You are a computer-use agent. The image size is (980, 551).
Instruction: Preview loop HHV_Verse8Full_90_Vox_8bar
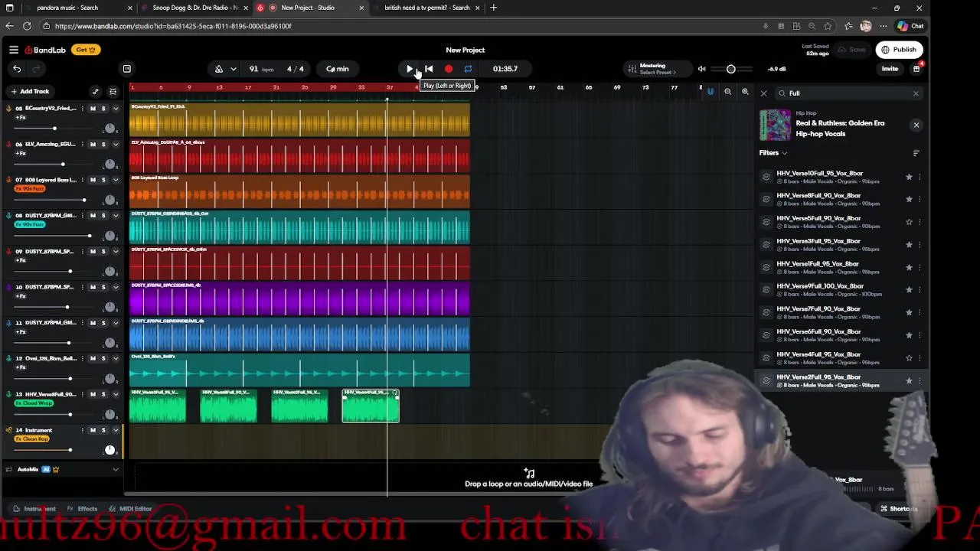(766, 199)
